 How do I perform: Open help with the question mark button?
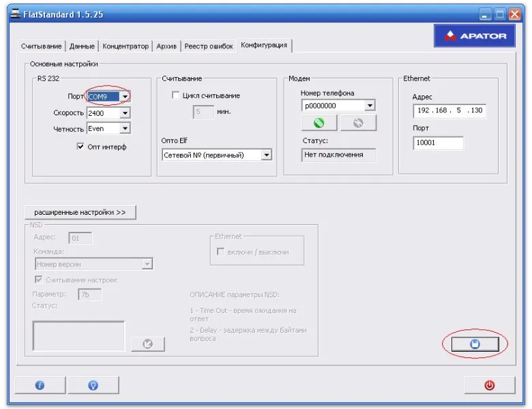[93, 385]
